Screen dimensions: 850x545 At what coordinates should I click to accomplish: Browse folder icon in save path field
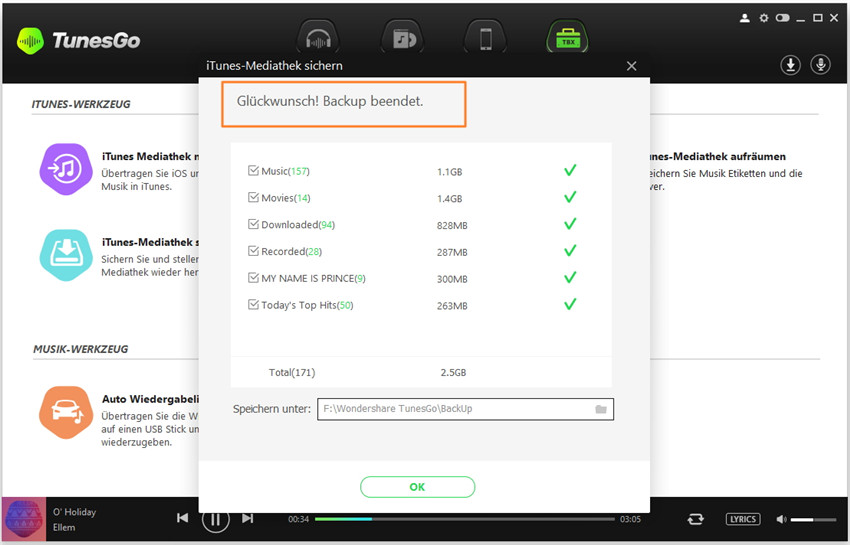pos(601,409)
